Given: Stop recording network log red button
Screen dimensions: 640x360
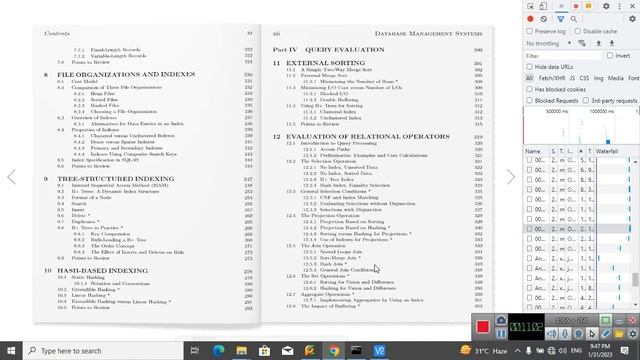Looking at the screenshot, I should tap(530, 19).
